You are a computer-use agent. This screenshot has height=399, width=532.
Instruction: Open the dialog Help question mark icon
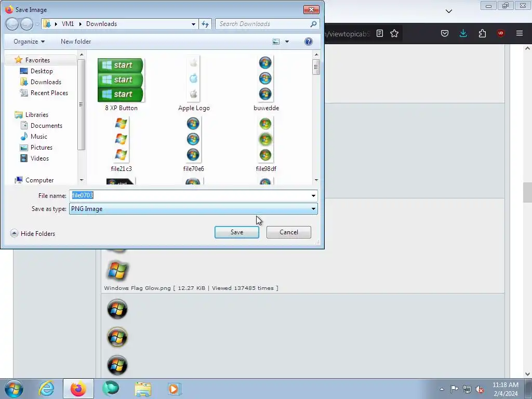(x=309, y=42)
